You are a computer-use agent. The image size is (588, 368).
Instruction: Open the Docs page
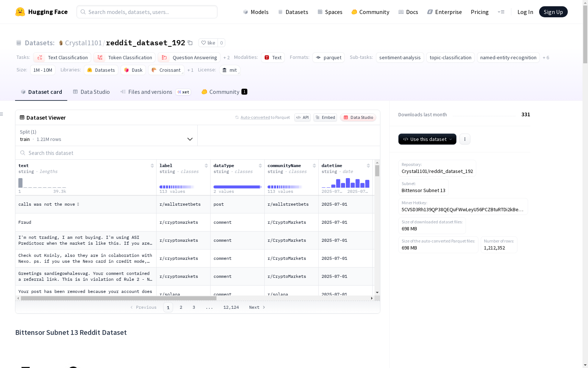coord(408,12)
